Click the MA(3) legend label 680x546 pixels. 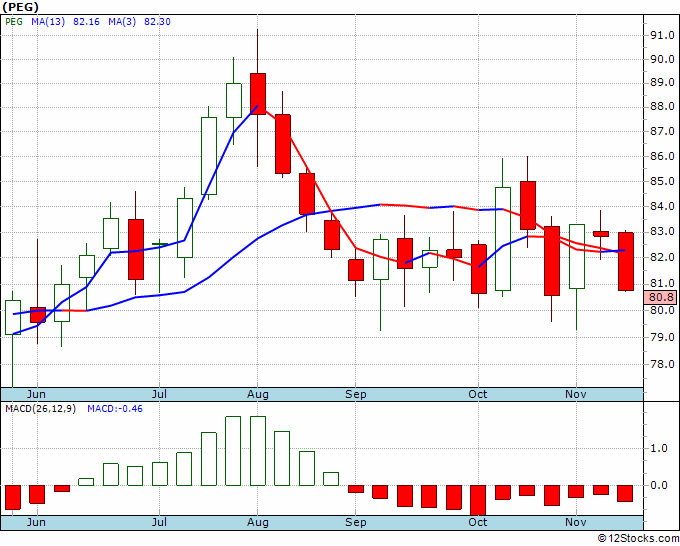[x=122, y=21]
